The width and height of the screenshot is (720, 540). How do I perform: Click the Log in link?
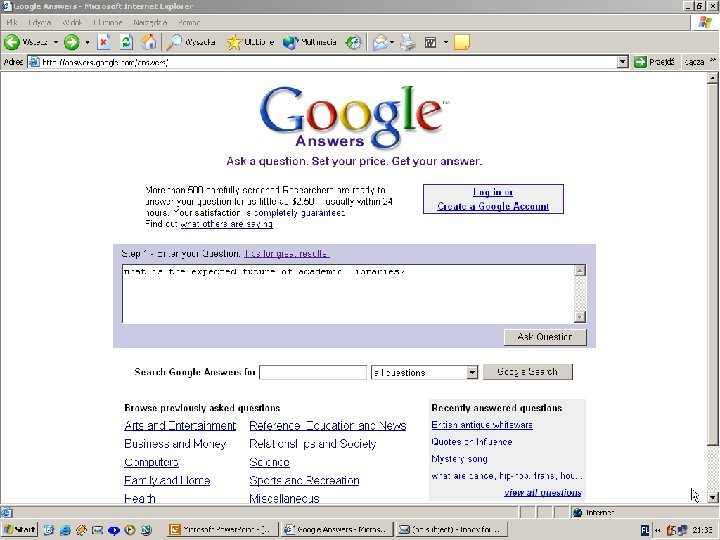[488, 192]
